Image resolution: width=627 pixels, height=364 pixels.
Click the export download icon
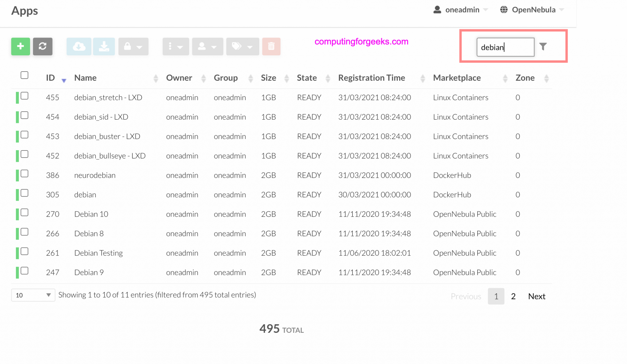tap(104, 46)
